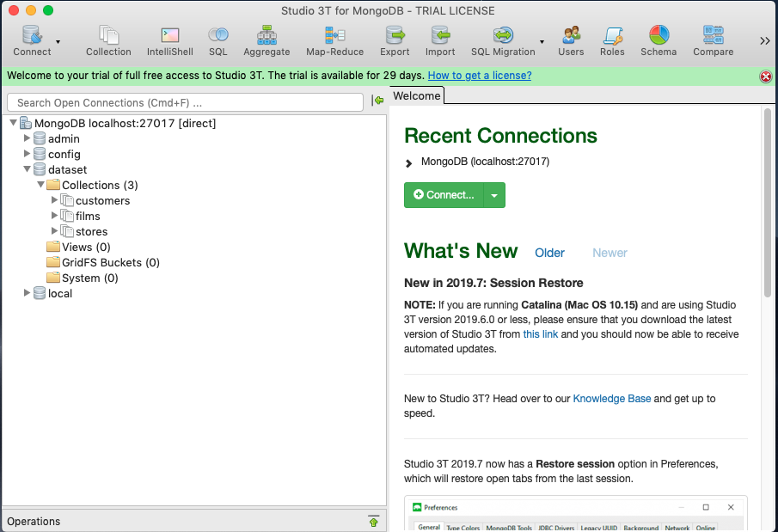This screenshot has height=532, width=778.
Task: Select the customers collection label
Action: coord(102,200)
